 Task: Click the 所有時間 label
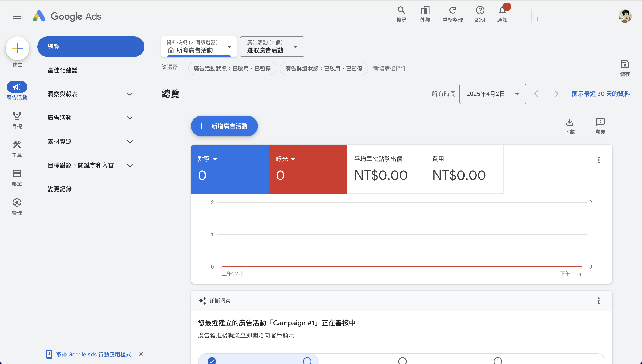(x=443, y=94)
